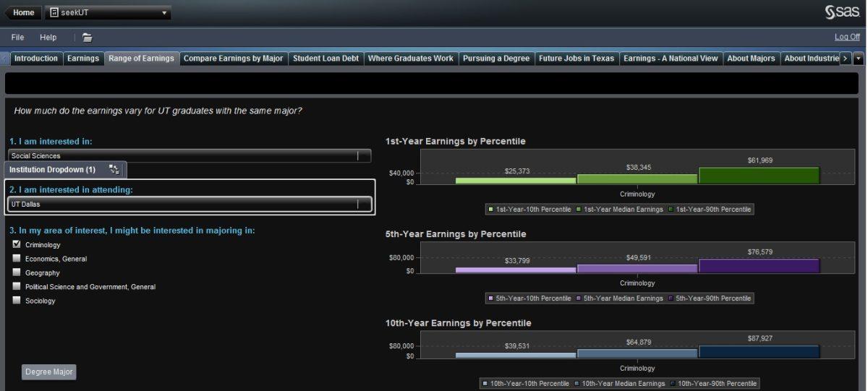Click 5th-Year 10th percentile bar $33,799

pyautogui.click(x=516, y=270)
